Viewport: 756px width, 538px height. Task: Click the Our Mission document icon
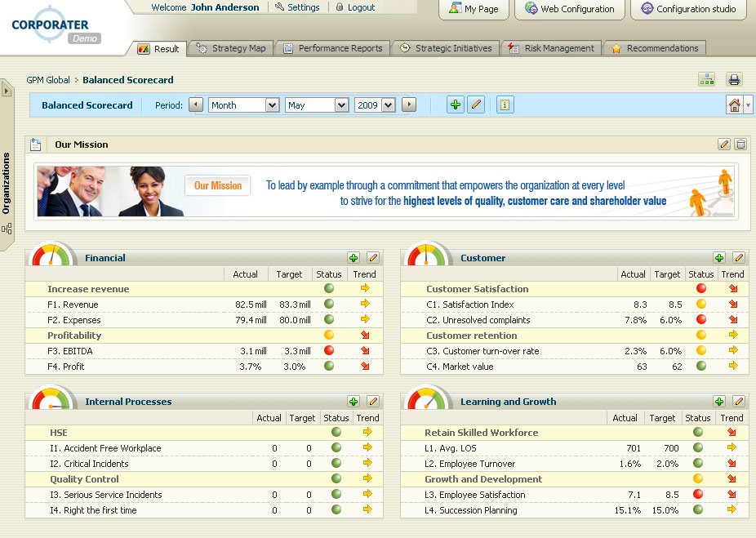[36, 145]
